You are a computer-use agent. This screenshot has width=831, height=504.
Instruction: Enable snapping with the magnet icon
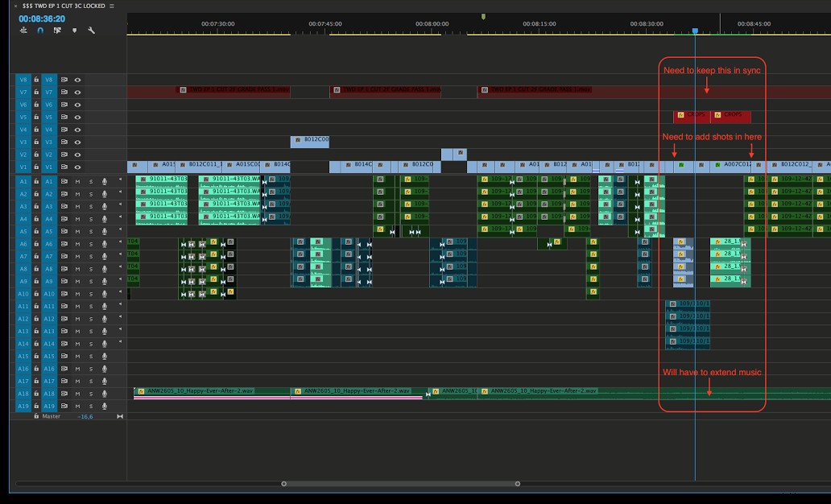tap(40, 32)
